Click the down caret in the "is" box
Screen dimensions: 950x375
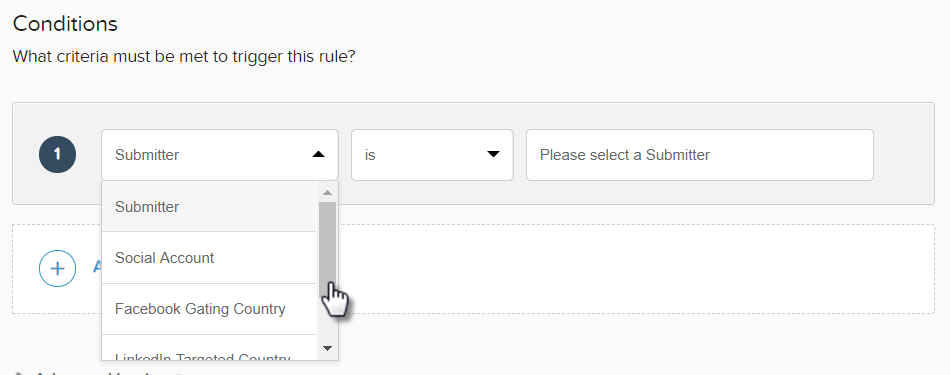tap(493, 154)
